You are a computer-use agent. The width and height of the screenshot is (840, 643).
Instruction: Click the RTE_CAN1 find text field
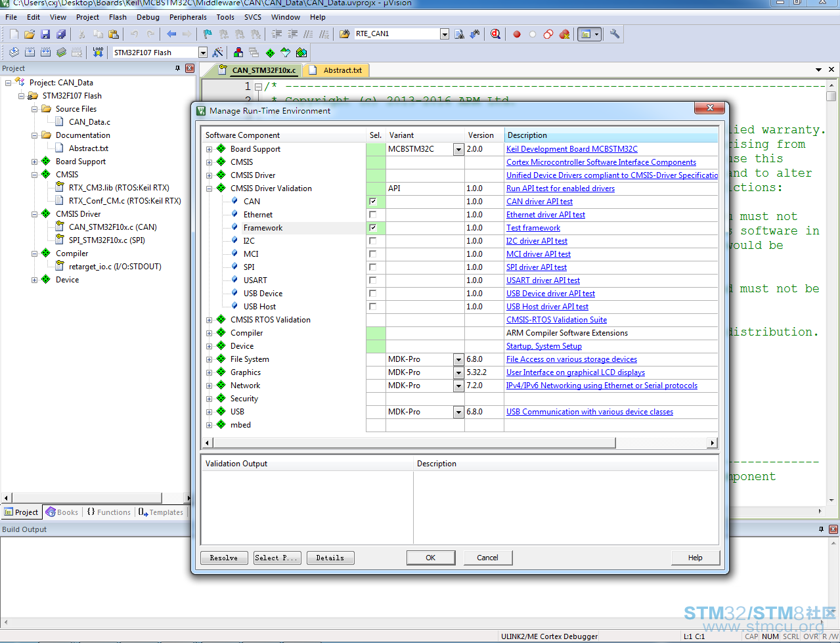pos(397,33)
